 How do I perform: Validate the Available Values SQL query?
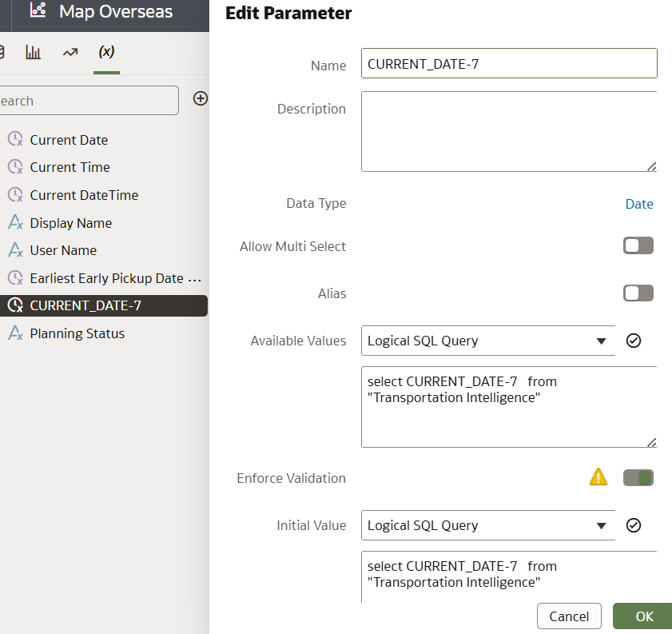pos(634,341)
